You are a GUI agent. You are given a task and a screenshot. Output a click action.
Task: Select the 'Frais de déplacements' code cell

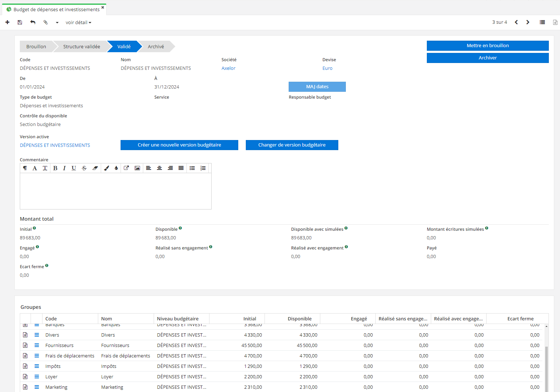tap(70, 356)
